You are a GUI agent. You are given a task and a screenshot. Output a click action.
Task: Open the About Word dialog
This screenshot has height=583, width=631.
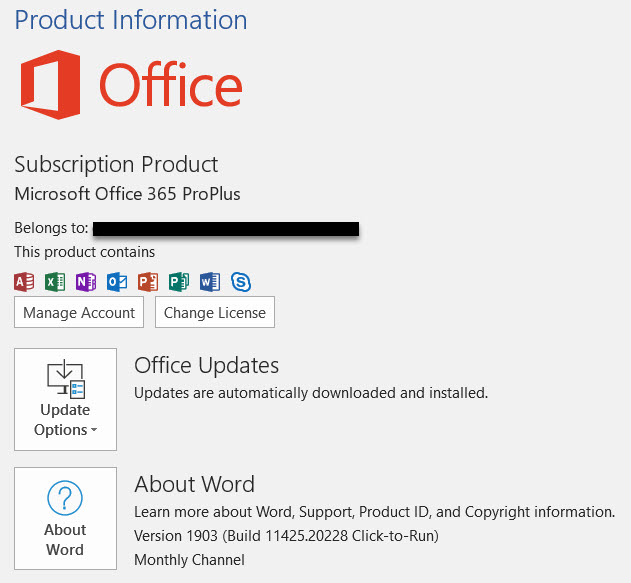pos(66,518)
